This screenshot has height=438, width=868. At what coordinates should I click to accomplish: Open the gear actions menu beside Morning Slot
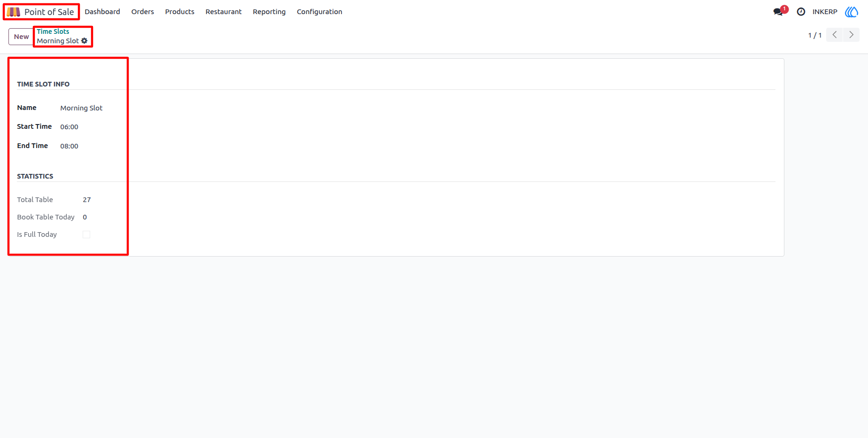tap(85, 41)
